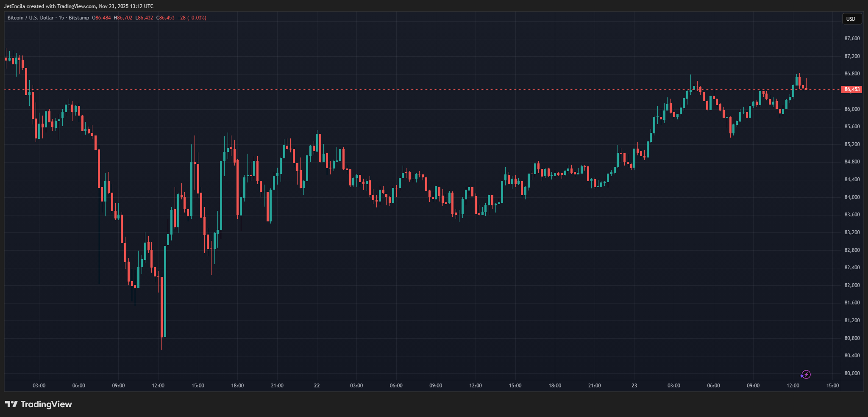868x417 pixels.
Task: Pick the 81,200 price axis label
Action: (x=852, y=320)
